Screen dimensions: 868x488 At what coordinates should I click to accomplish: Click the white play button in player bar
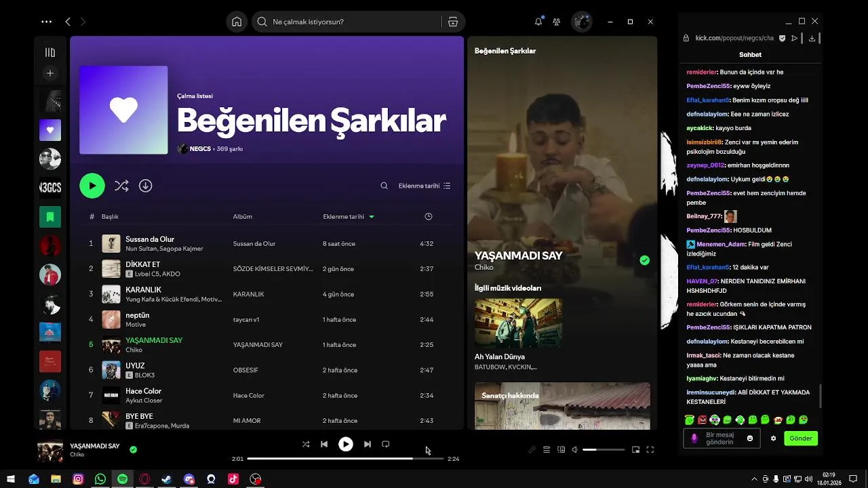346,444
